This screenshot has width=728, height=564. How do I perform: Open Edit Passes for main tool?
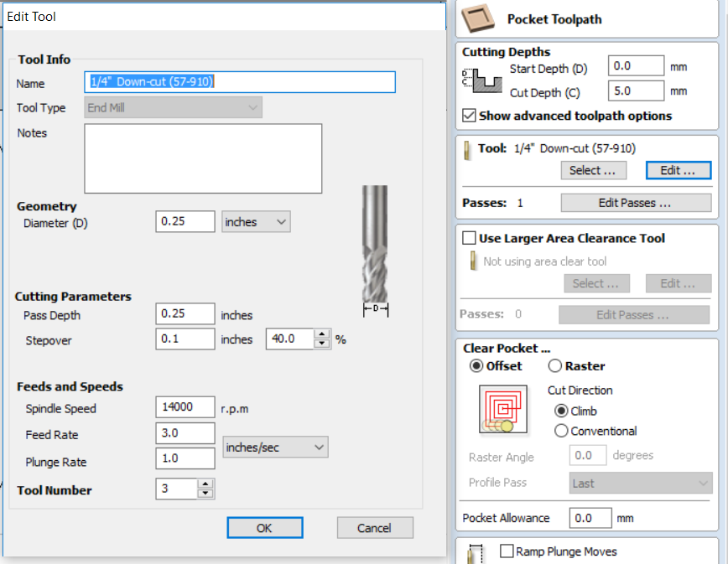point(636,203)
